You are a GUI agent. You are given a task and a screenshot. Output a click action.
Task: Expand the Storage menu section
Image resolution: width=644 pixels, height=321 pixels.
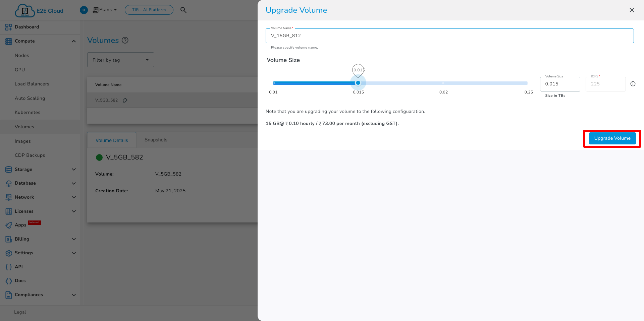tap(73, 170)
